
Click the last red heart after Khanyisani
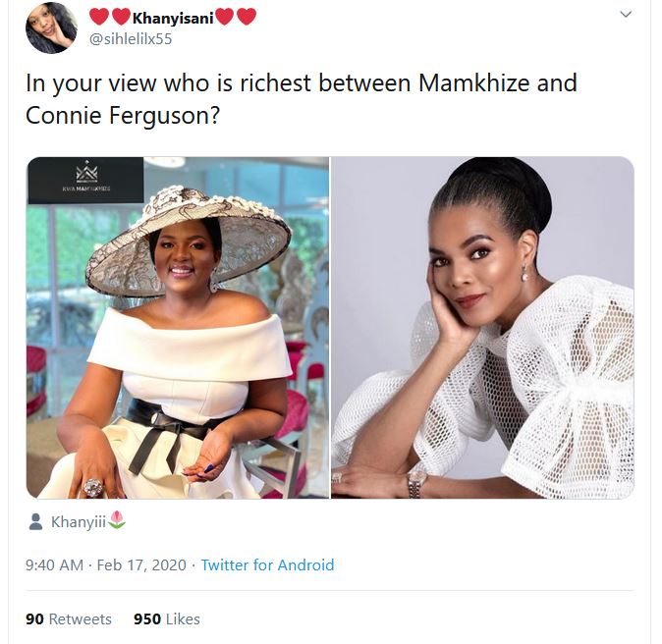click(247, 17)
